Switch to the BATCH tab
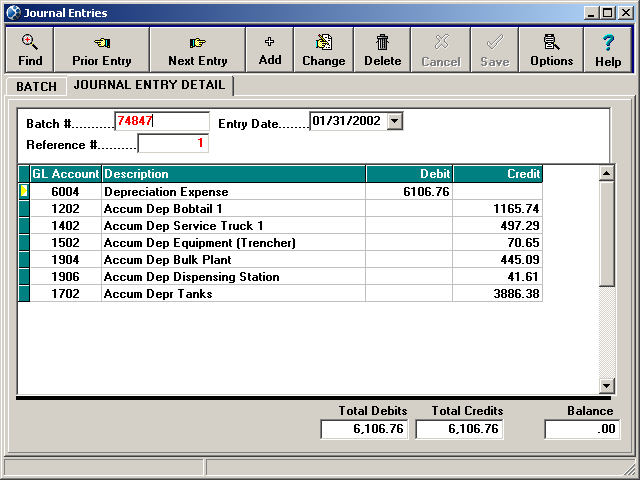This screenshot has width=640, height=480. [36, 87]
